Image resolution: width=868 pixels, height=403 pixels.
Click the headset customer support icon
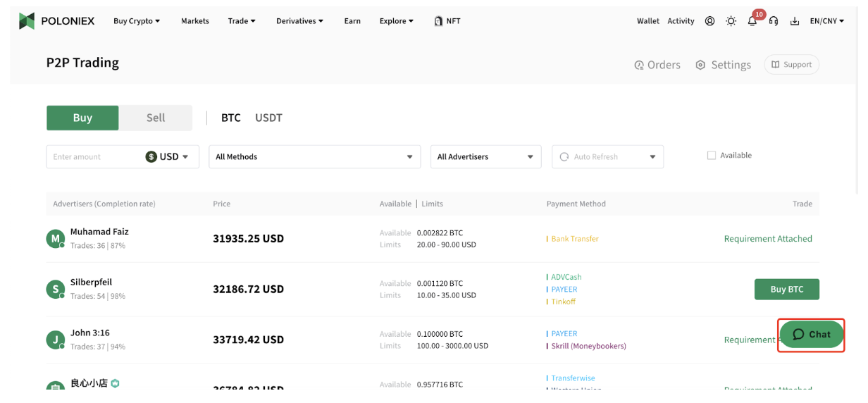pos(774,21)
